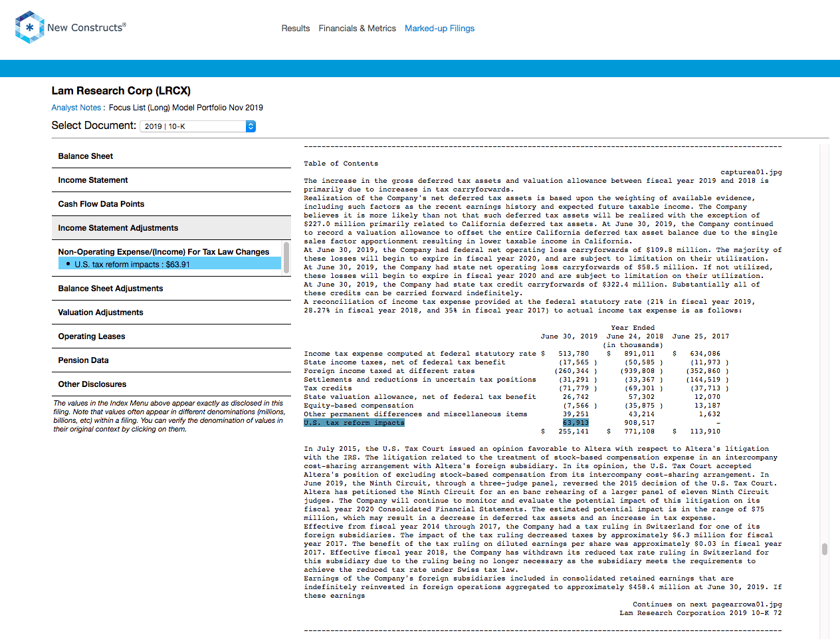Expand Valuation Adjustments section

[171, 313]
